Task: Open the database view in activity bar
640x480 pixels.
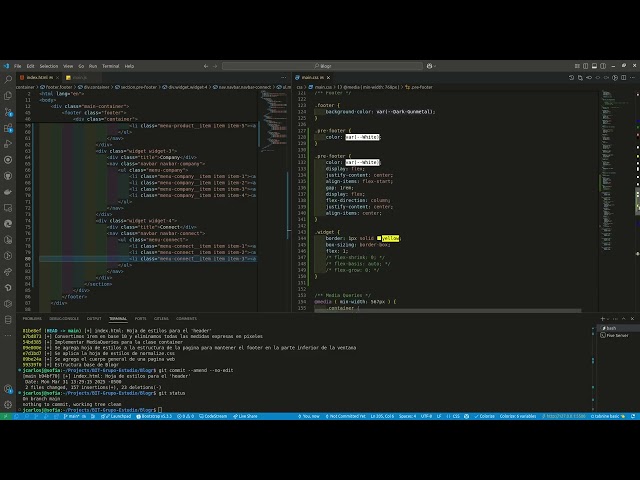Action: click(8, 320)
